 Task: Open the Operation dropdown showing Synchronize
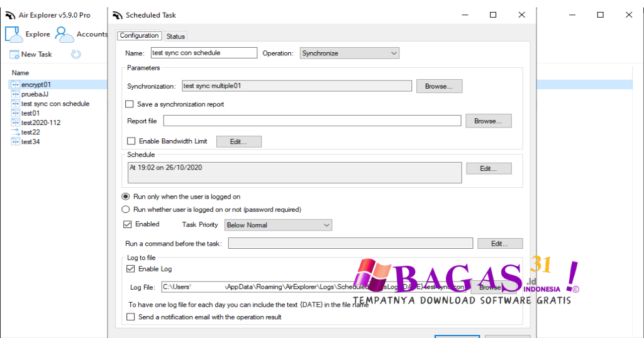tap(350, 53)
